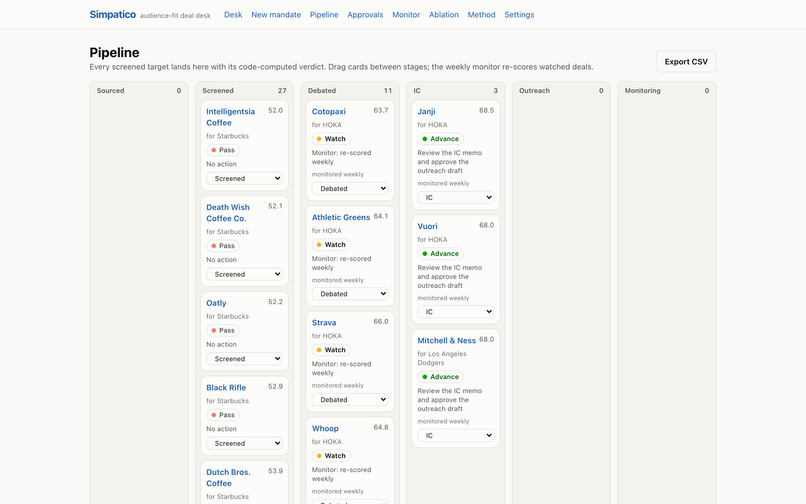
Task: Click 'for Los Angeles Dodgers' text
Action: point(442,358)
